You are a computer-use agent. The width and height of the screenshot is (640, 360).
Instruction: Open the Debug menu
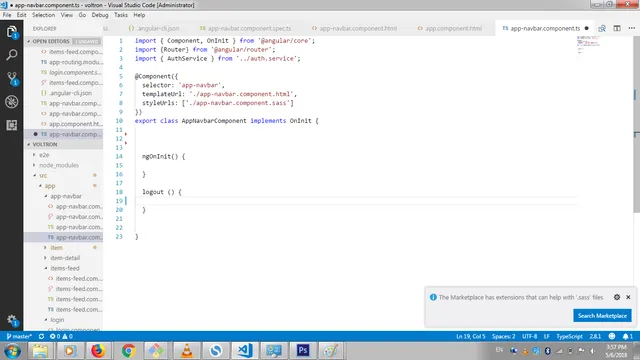(x=100, y=15)
